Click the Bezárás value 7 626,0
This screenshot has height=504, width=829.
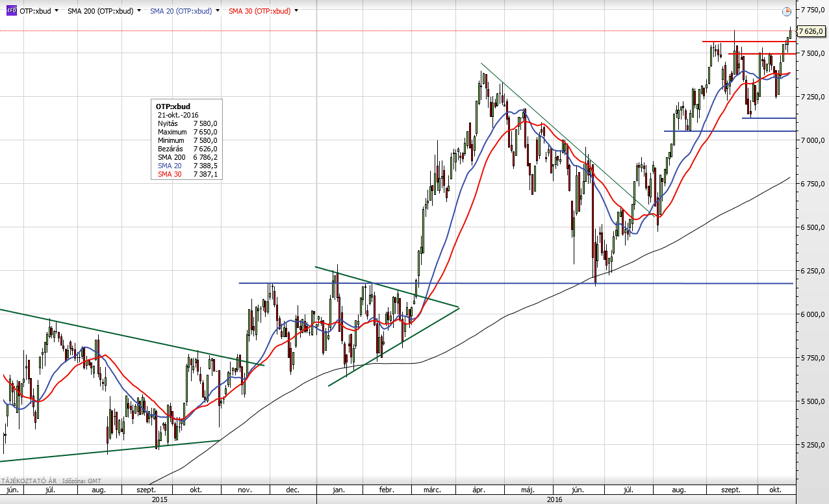pos(205,149)
